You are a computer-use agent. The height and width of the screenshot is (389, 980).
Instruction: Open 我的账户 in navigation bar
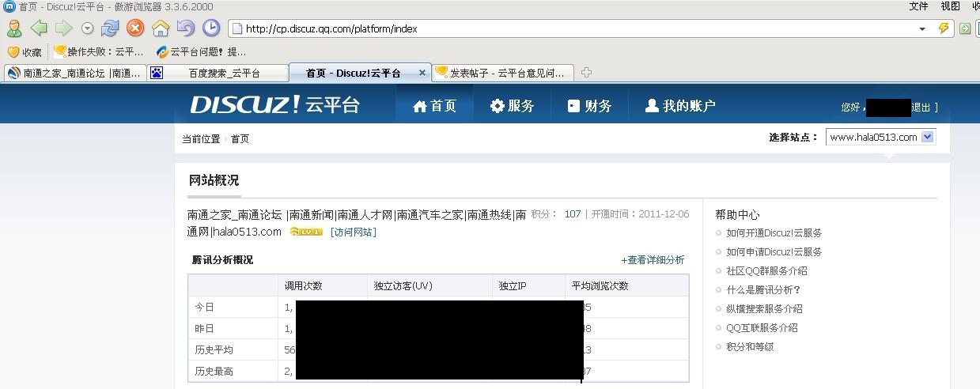[x=680, y=106]
